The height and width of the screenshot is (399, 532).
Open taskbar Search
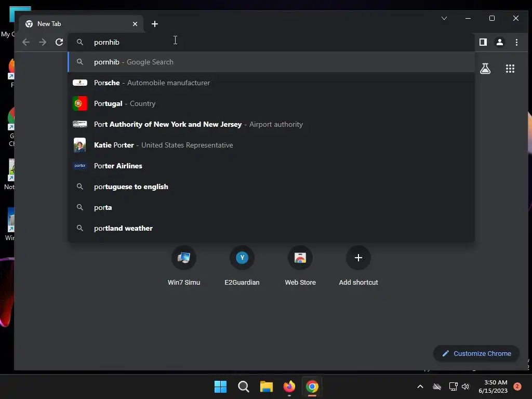[x=243, y=387]
